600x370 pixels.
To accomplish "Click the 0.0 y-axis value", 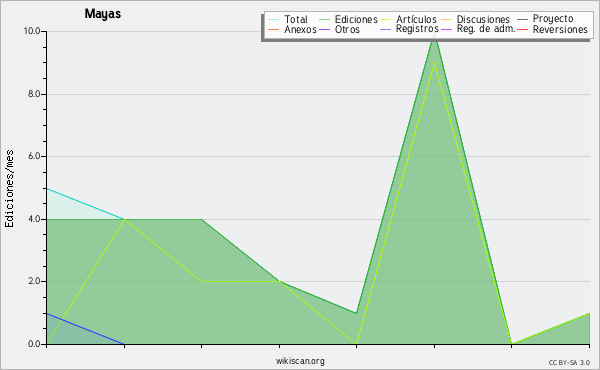I will tap(34, 344).
